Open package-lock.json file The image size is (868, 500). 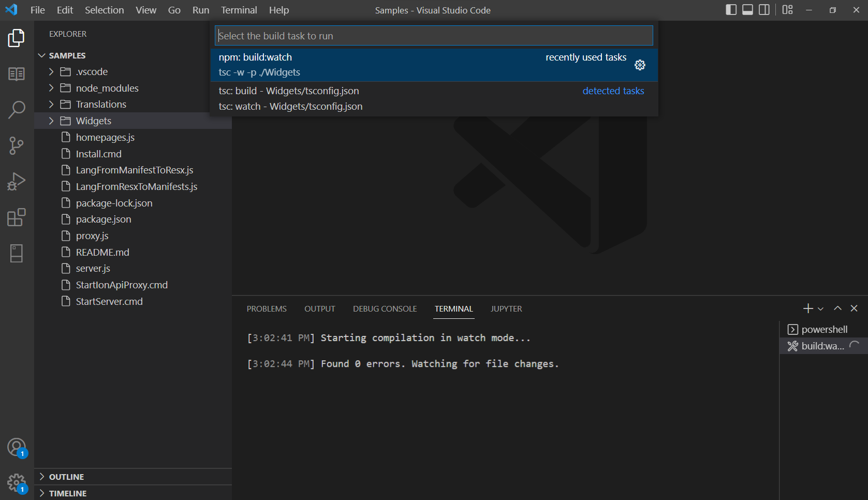133,203
